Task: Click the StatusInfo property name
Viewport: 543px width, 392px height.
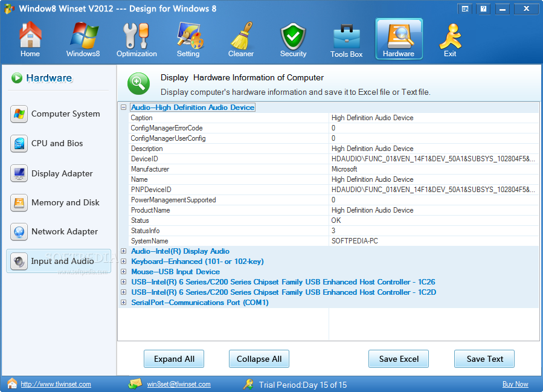Action: (145, 231)
